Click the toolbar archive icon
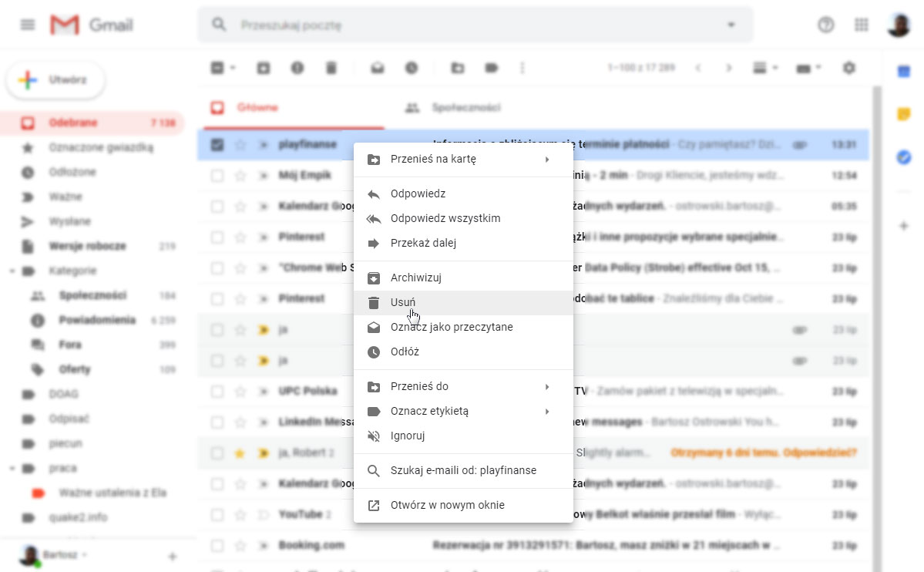This screenshot has width=924, height=572. [264, 68]
